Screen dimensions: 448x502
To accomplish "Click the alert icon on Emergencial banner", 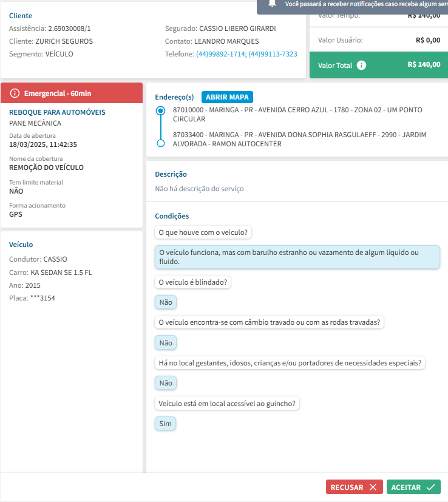I will click(x=15, y=93).
